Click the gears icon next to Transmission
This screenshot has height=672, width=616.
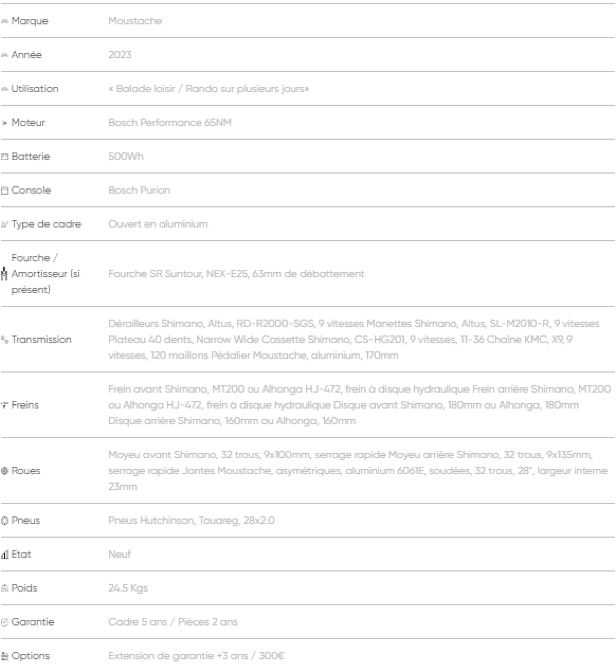pyautogui.click(x=5, y=340)
